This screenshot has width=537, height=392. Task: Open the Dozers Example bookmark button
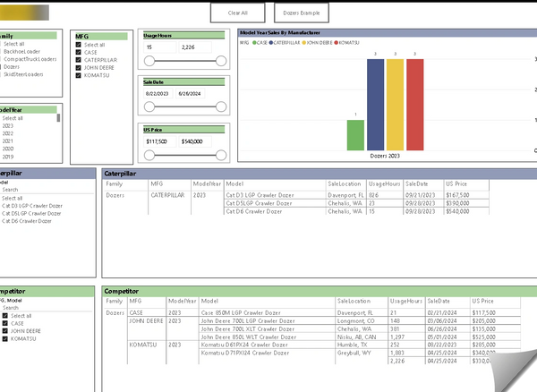(301, 13)
